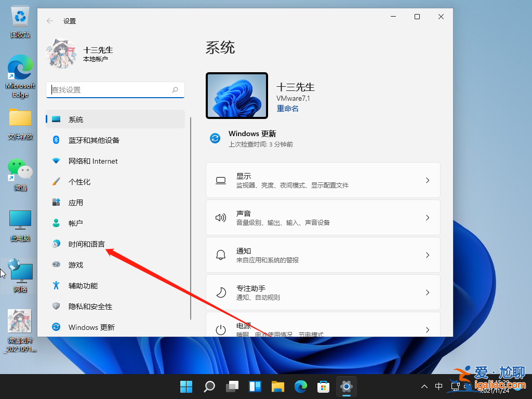Select 网络和 Internet category
This screenshot has width=532, height=399.
click(x=94, y=161)
